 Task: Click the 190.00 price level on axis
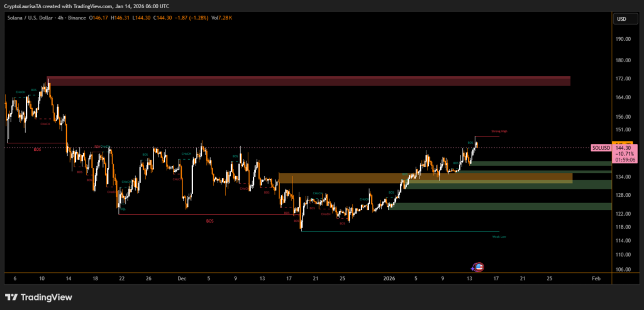[624, 39]
